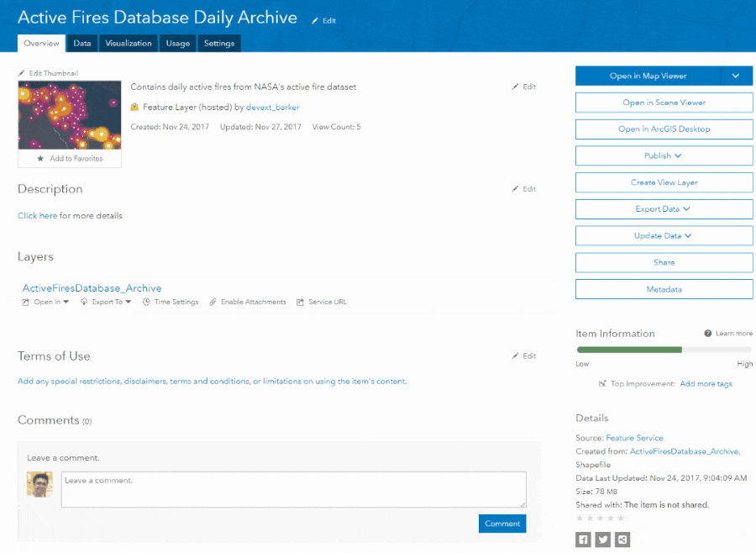Switch to the Visualization tab
The image size is (756, 553).
pyautogui.click(x=129, y=44)
